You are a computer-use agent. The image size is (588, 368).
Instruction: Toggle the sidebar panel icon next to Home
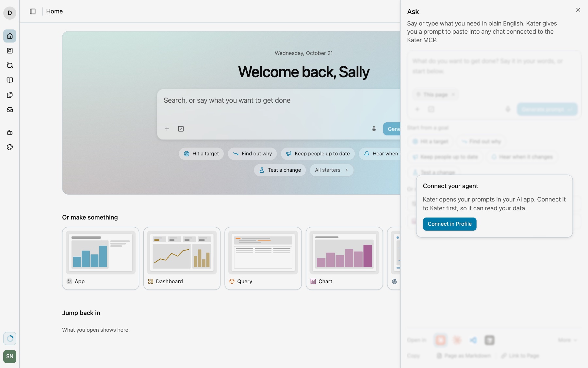[33, 11]
